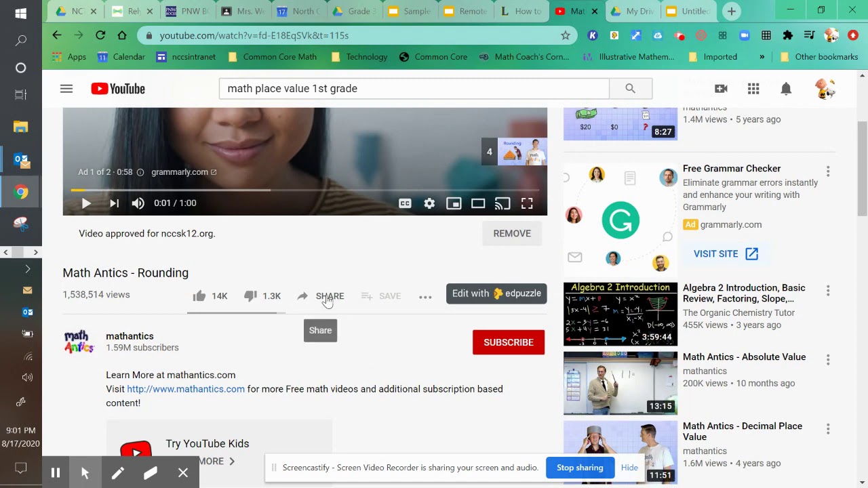Open options for Algebra 2 Introduction video

(828, 291)
